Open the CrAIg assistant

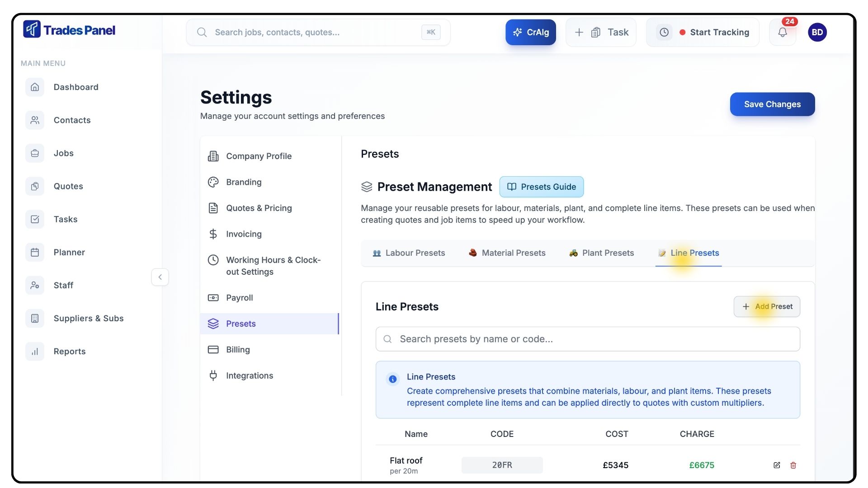click(530, 32)
